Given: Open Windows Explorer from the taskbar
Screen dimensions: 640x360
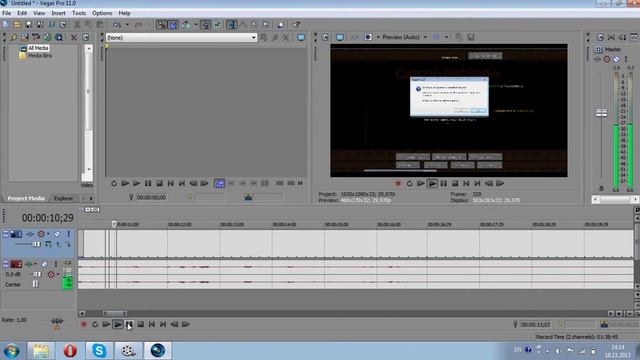Looking at the screenshot, I should [41, 350].
